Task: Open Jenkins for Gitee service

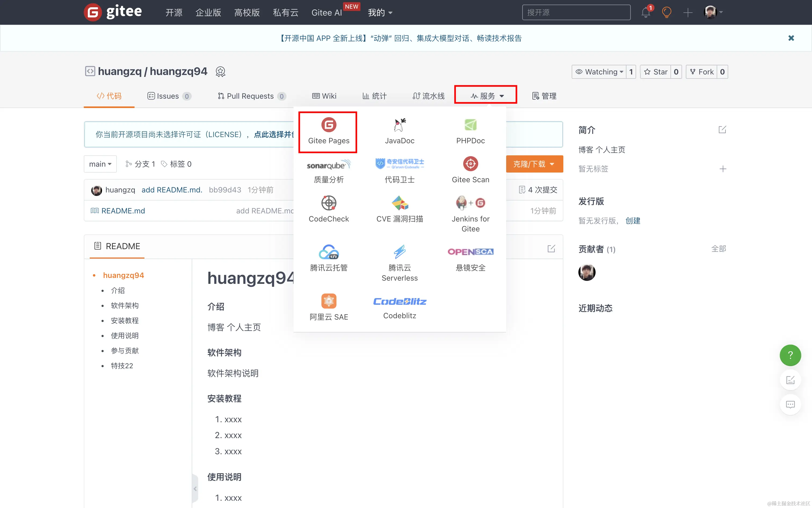Action: (470, 214)
